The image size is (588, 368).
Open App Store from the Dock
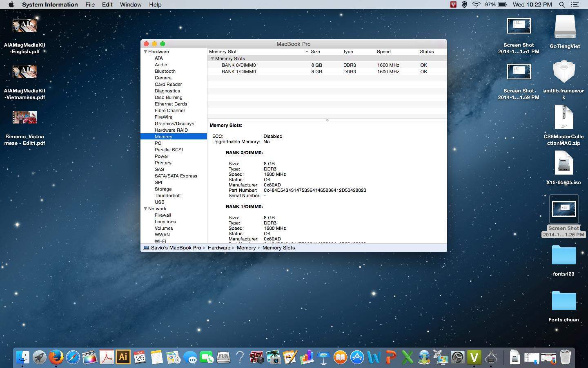tap(357, 357)
